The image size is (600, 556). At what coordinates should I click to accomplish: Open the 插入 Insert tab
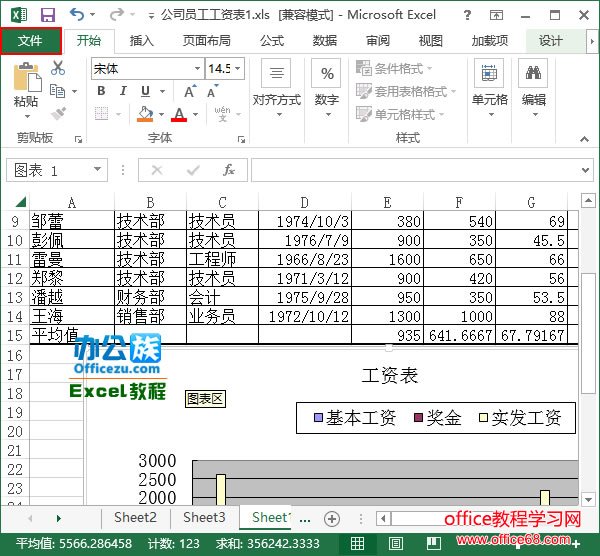[x=142, y=41]
